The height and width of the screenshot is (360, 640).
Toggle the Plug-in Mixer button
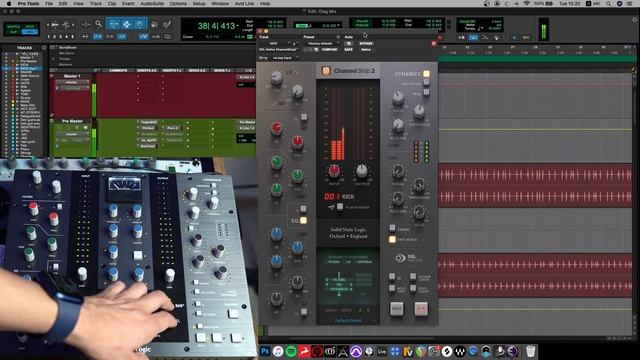[x=340, y=207]
